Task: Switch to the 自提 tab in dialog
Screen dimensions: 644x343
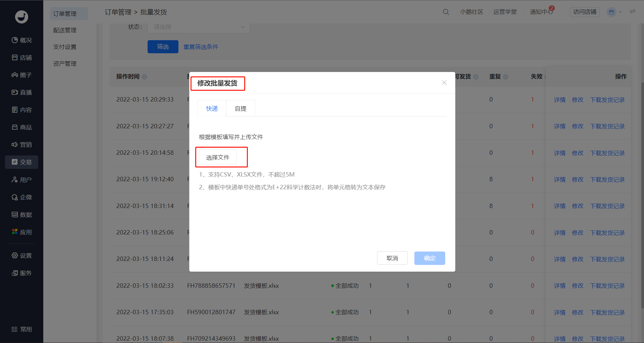Action: tap(241, 109)
